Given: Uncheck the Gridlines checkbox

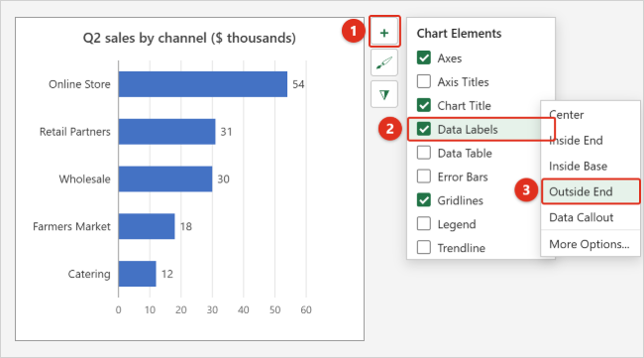Looking at the screenshot, I should (424, 200).
